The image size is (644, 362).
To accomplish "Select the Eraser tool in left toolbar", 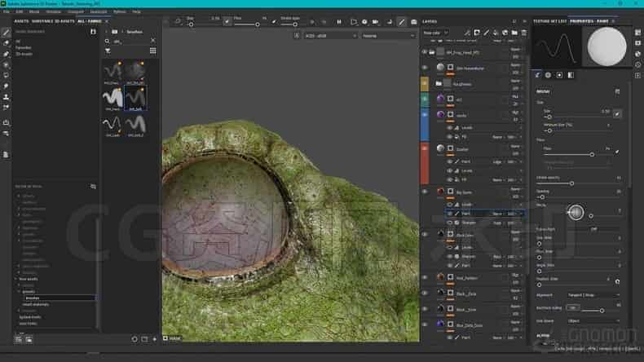I will click(x=7, y=43).
